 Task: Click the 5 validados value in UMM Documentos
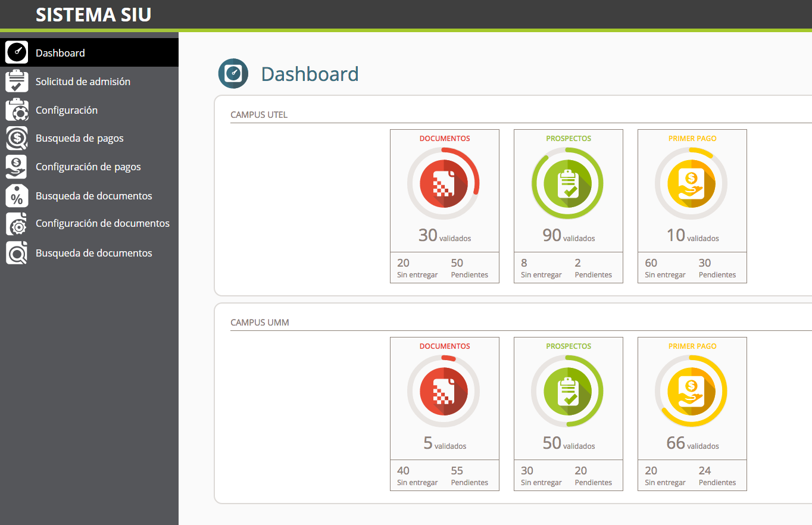(445, 443)
